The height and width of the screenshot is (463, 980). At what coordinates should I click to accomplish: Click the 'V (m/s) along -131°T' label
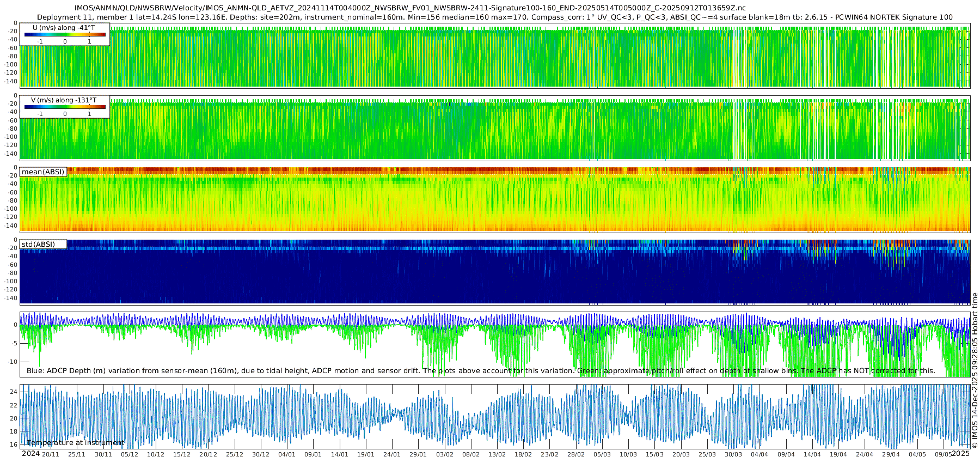pos(64,100)
